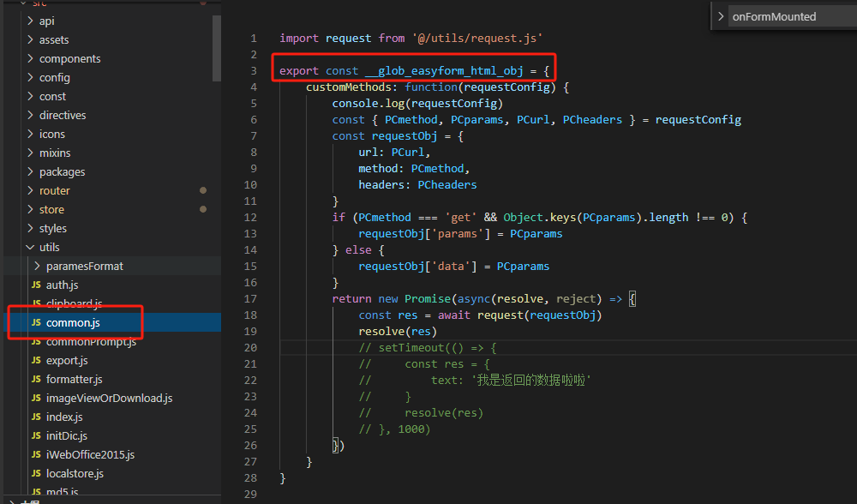The image size is (857, 504).
Task: Expand the paramesFormat folder
Action: click(38, 266)
